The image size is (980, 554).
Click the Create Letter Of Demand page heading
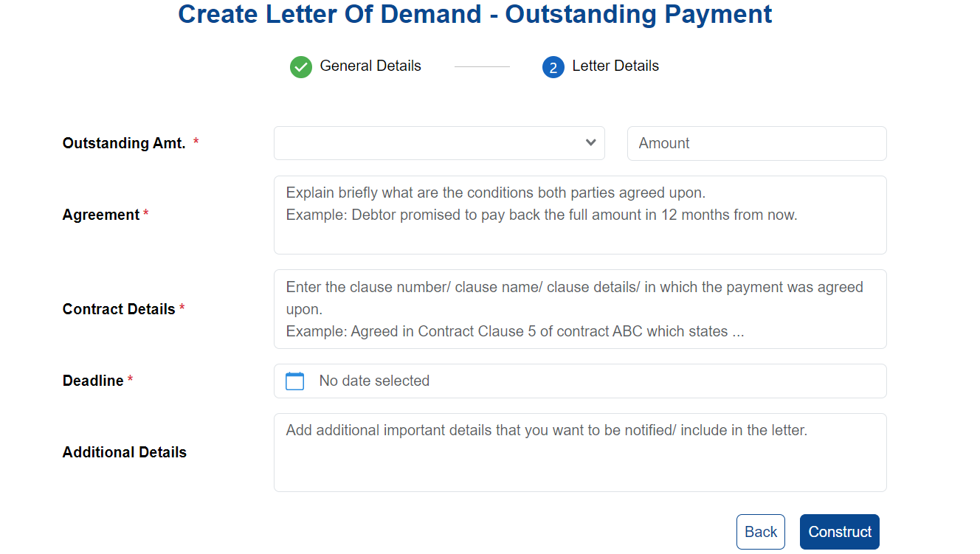[475, 14]
